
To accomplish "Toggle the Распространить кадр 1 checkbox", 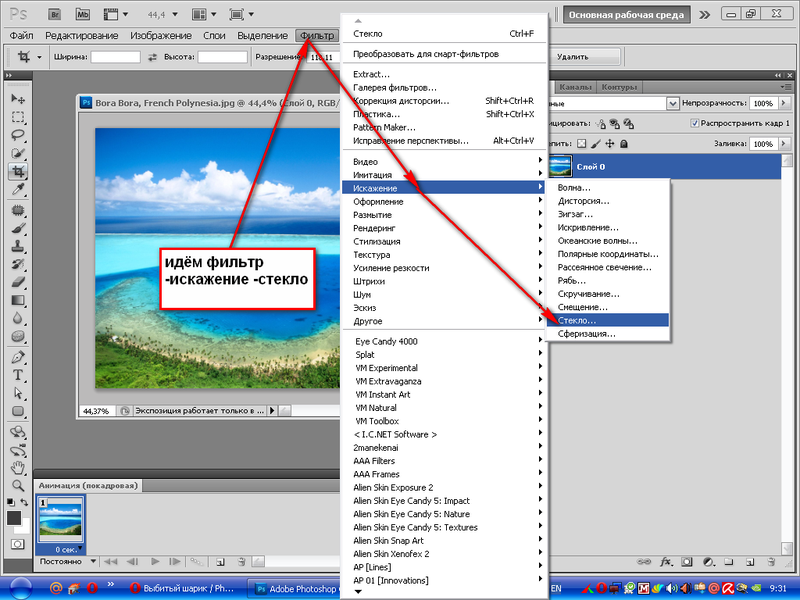I will 694,123.
